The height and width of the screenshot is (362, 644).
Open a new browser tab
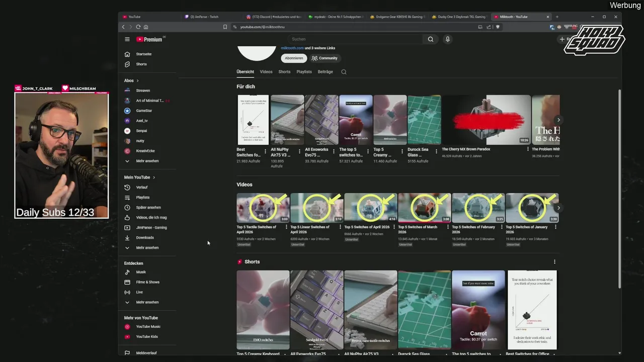[x=556, y=17]
